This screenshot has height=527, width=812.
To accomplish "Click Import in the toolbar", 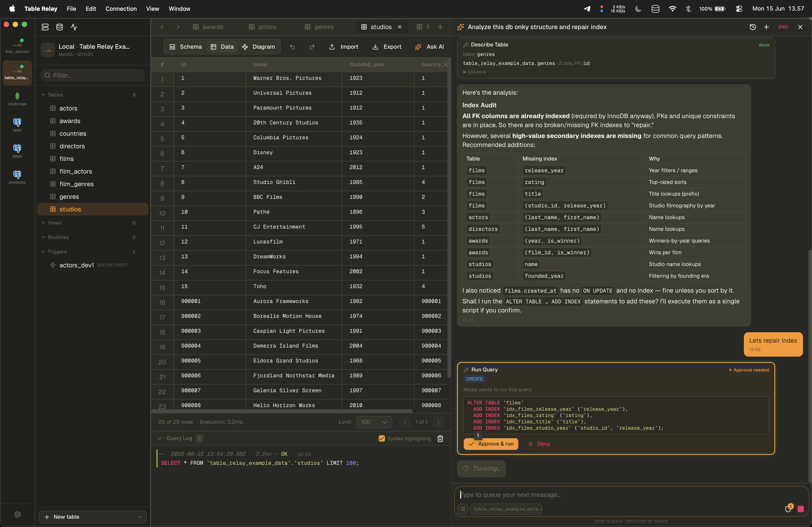I will 344,47.
